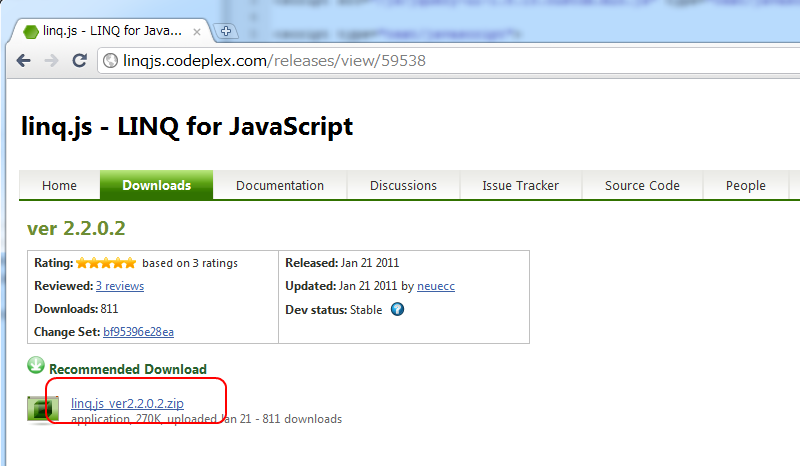Viewport: 800px width, 466px height.
Task: Open the Issue Tracker tab
Action: point(520,185)
